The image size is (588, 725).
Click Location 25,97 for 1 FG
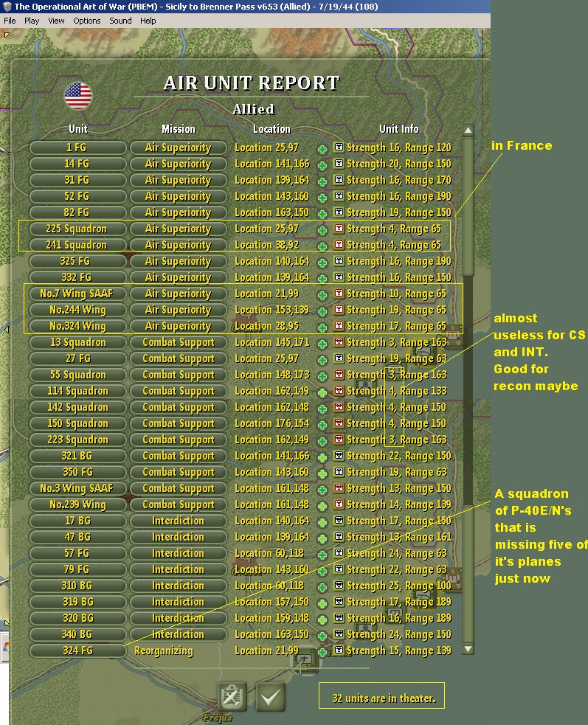pyautogui.click(x=266, y=148)
